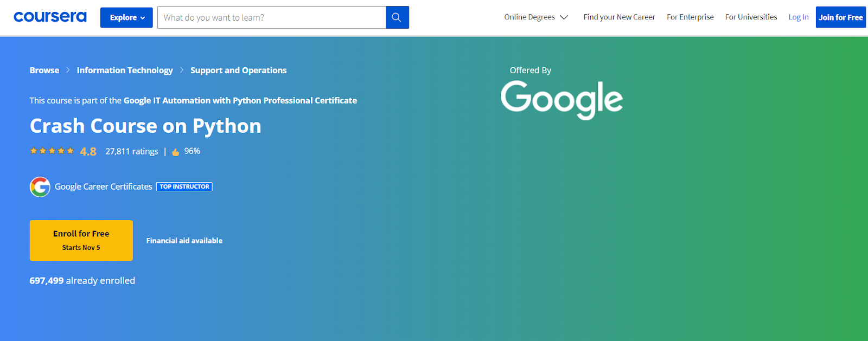Click the thumbs-up 96% icon

[x=175, y=152]
